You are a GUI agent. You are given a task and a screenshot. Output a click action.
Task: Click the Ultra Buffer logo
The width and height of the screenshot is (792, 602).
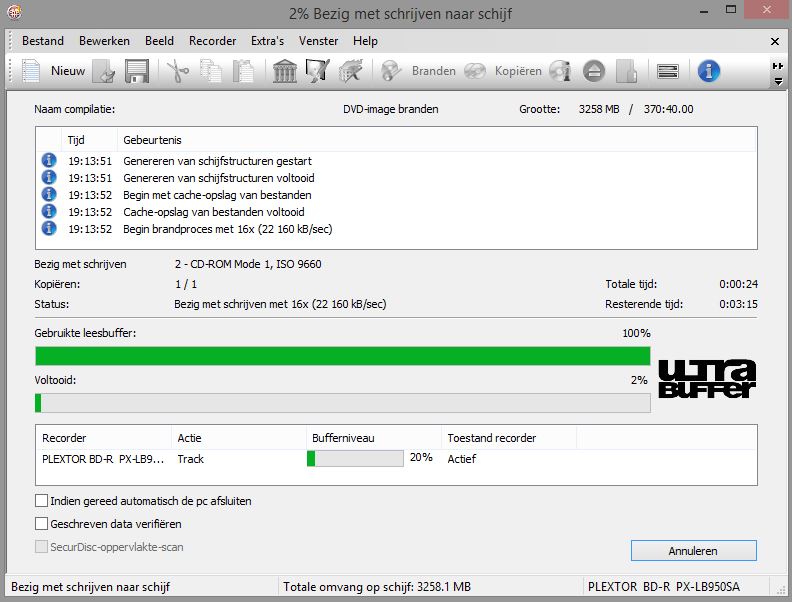[707, 379]
